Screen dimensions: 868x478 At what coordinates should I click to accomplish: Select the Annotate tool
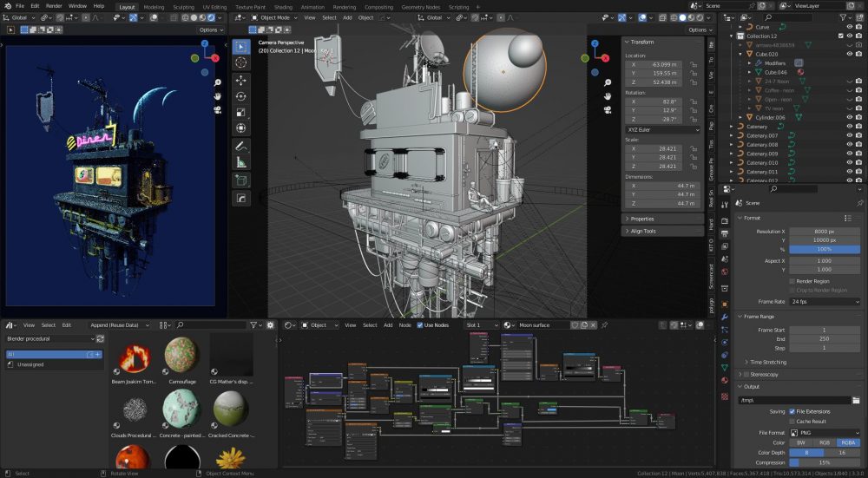click(x=240, y=147)
